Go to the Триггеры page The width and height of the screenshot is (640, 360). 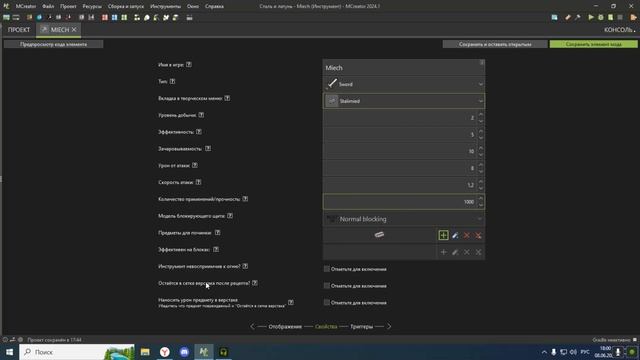click(x=362, y=327)
